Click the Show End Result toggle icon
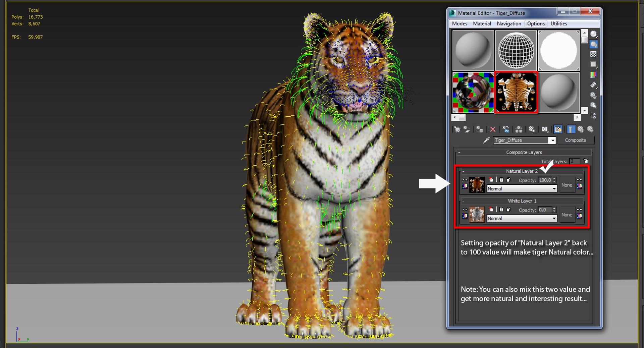This screenshot has width=644, height=348. coord(571,129)
